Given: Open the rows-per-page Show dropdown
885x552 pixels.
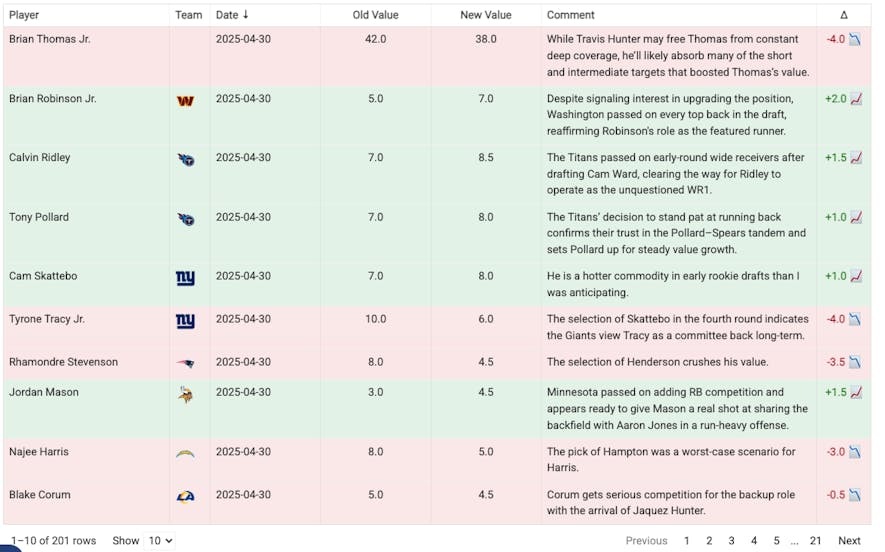Looking at the screenshot, I should coord(159,541).
